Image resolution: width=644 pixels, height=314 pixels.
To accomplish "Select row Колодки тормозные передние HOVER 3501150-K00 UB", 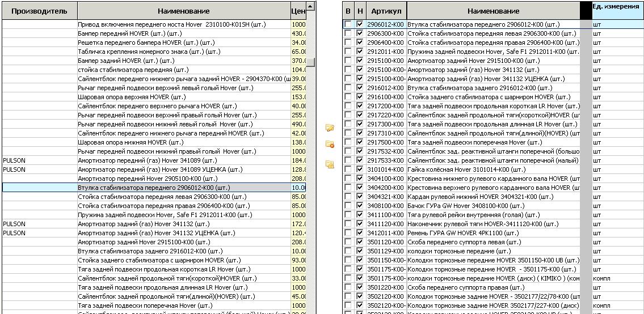I will (x=493, y=260).
